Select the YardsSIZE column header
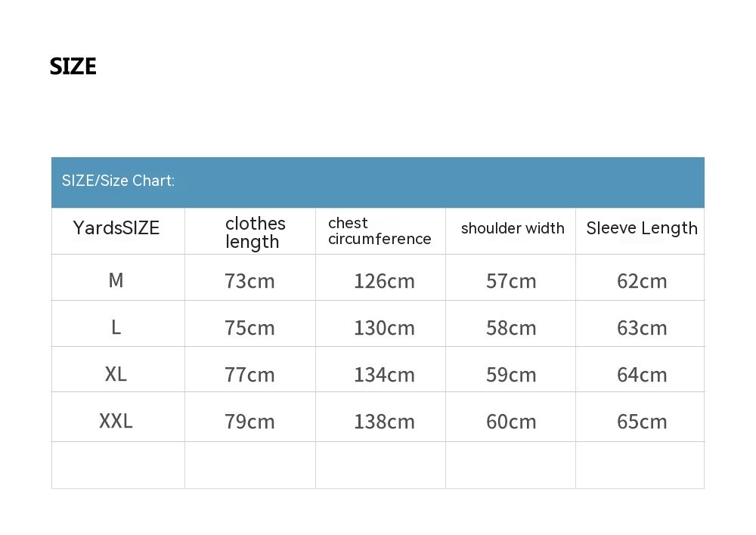Screen dimensions: 756x535 116,228
